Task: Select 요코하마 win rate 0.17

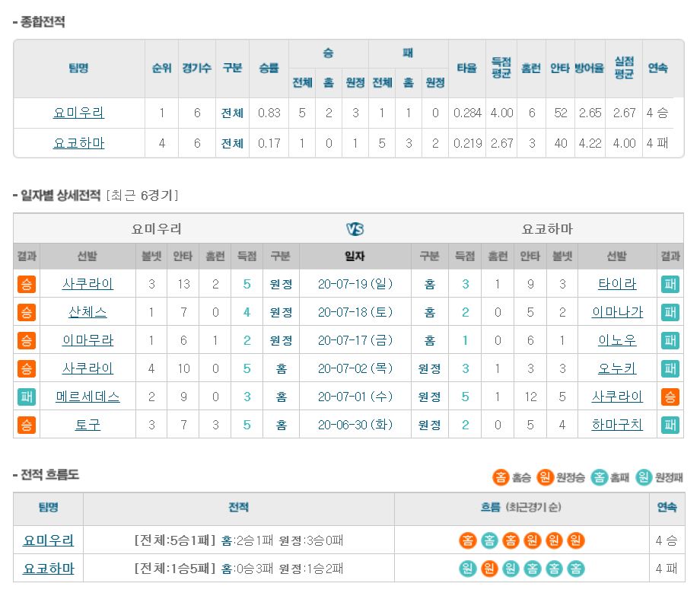Action: click(269, 143)
